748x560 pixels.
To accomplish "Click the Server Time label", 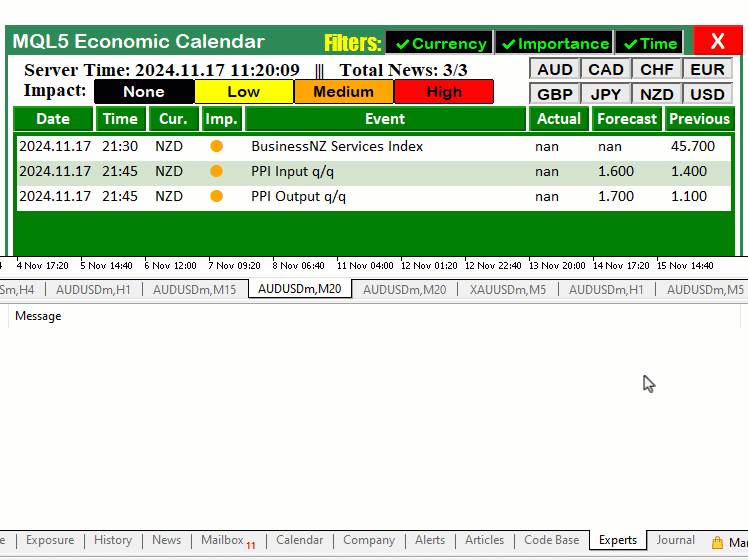I will tap(162, 70).
